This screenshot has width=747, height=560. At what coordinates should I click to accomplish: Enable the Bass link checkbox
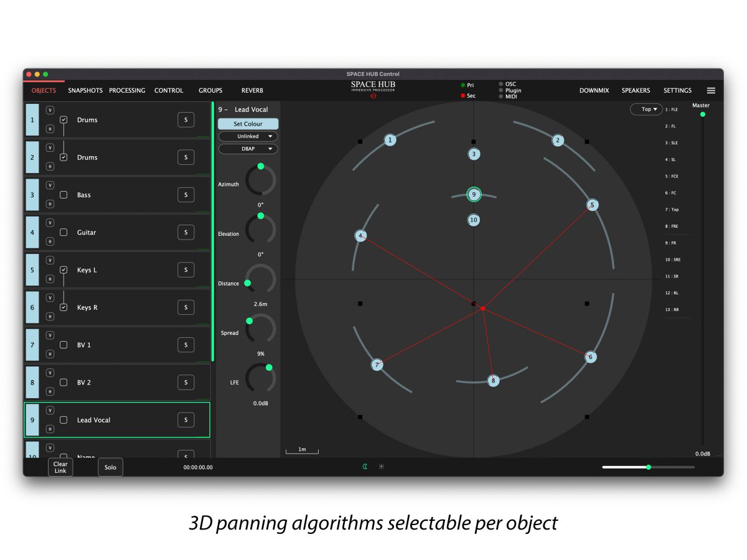(63, 195)
